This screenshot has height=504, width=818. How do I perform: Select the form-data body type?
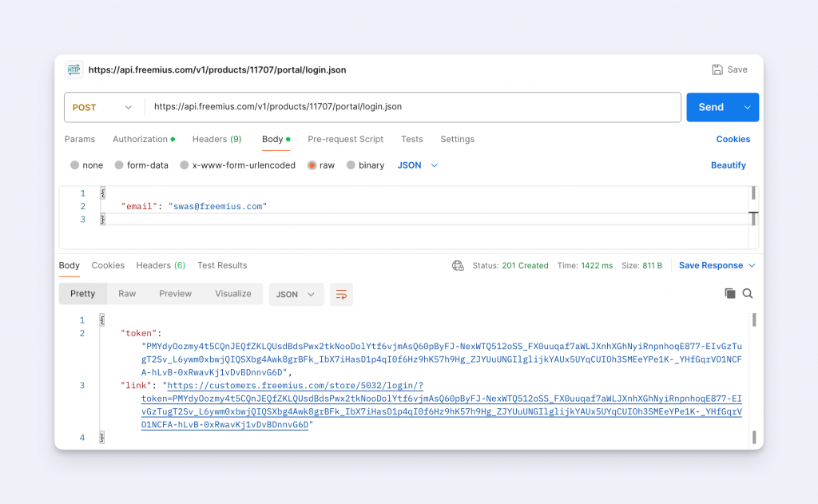pyautogui.click(x=141, y=165)
